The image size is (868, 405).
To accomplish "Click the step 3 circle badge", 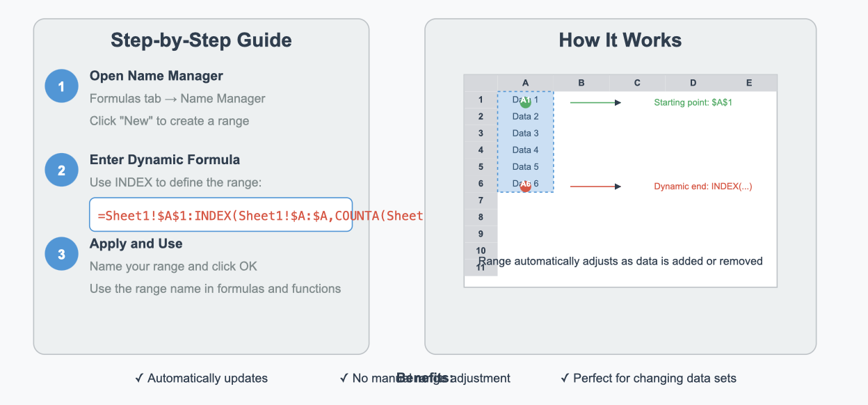I will tap(61, 255).
